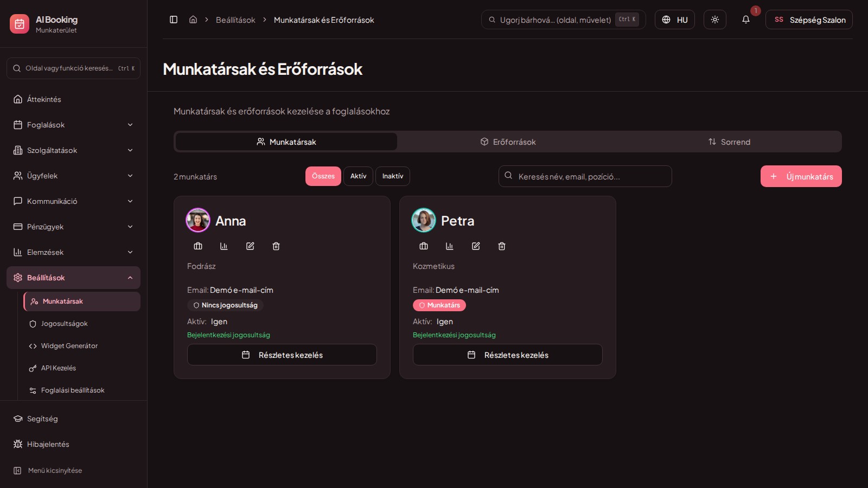Click Petra's Munkatárs role badge
This screenshot has height=488, width=868.
[x=439, y=305]
